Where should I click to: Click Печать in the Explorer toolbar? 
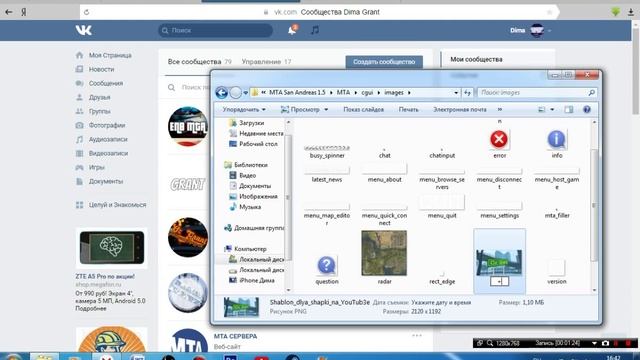tap(409, 109)
